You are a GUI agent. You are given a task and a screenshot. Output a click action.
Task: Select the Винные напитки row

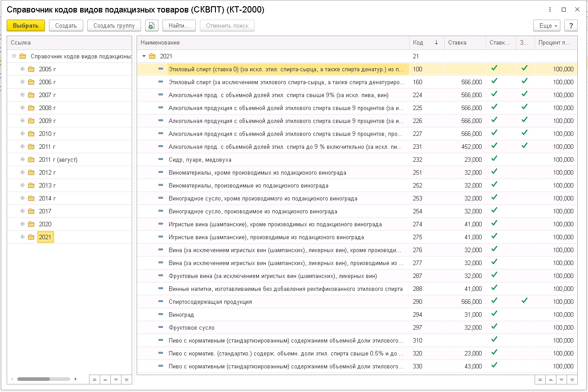point(357,289)
